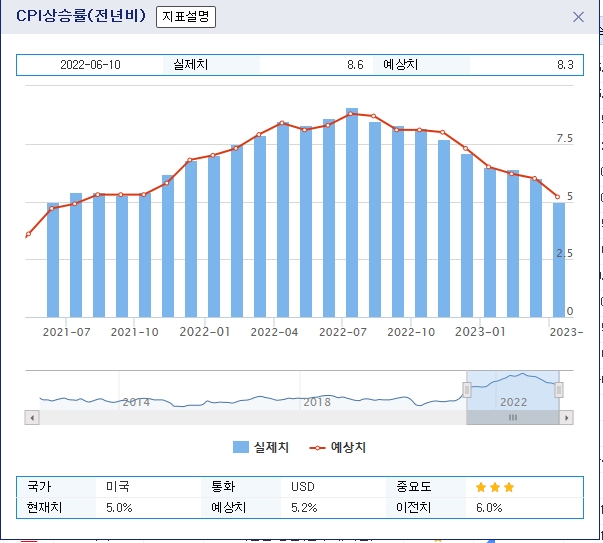Screen dimensions: 603x543
Task: Click the date value 2022-06-10
Action: [90, 65]
